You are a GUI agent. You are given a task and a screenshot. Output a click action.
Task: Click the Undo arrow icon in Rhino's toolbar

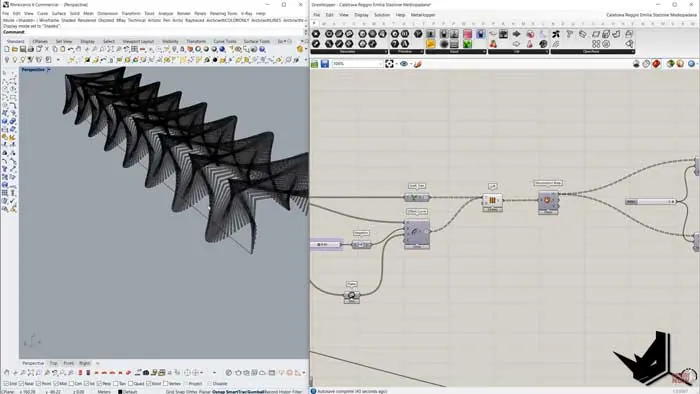pos(71,49)
